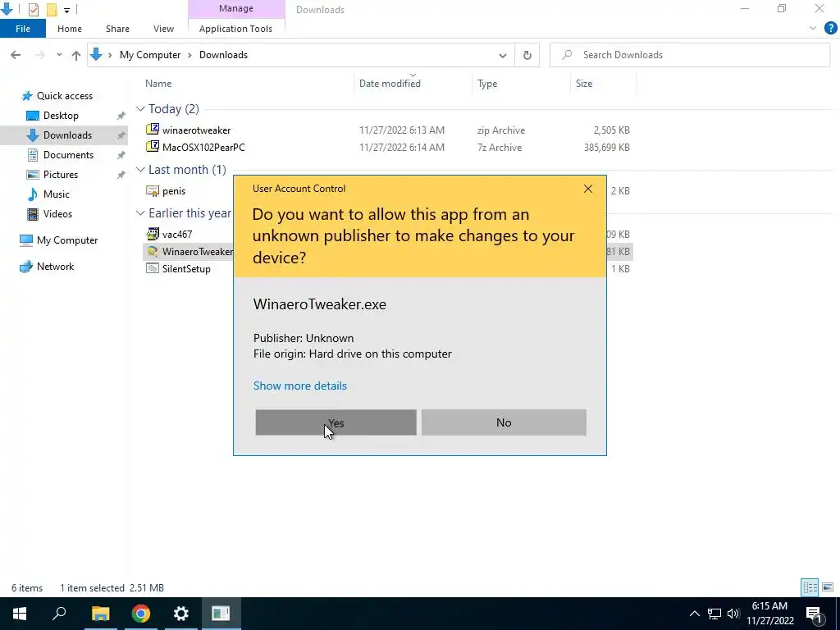Open Show more details link

coord(300,386)
